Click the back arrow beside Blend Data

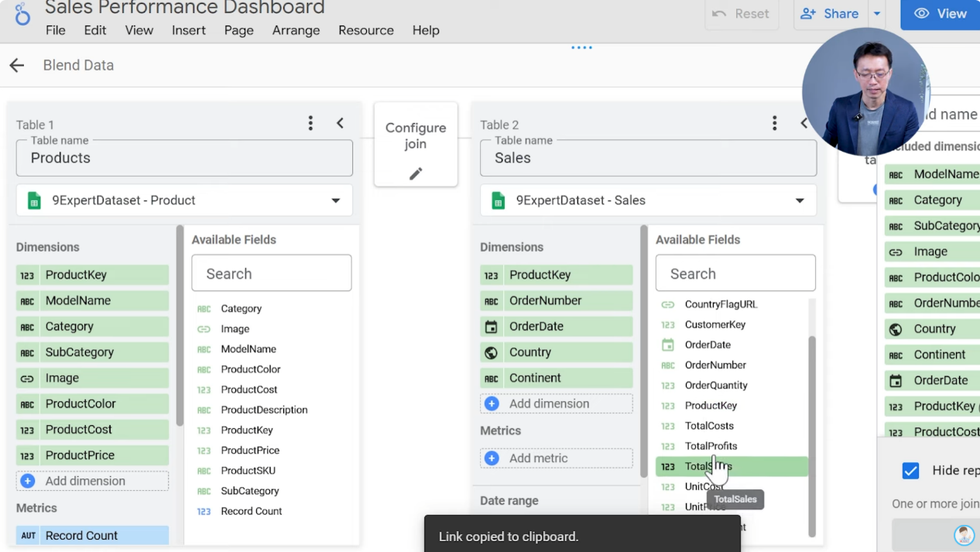pyautogui.click(x=17, y=65)
